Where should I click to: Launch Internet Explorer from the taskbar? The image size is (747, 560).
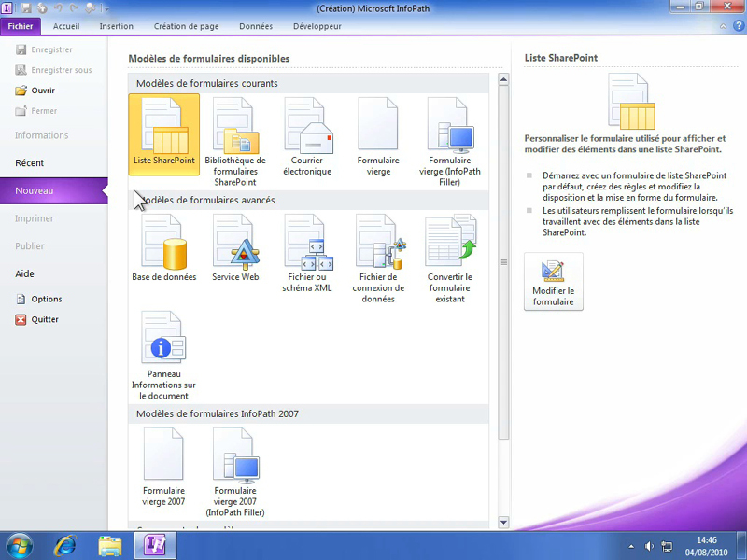pos(64,546)
